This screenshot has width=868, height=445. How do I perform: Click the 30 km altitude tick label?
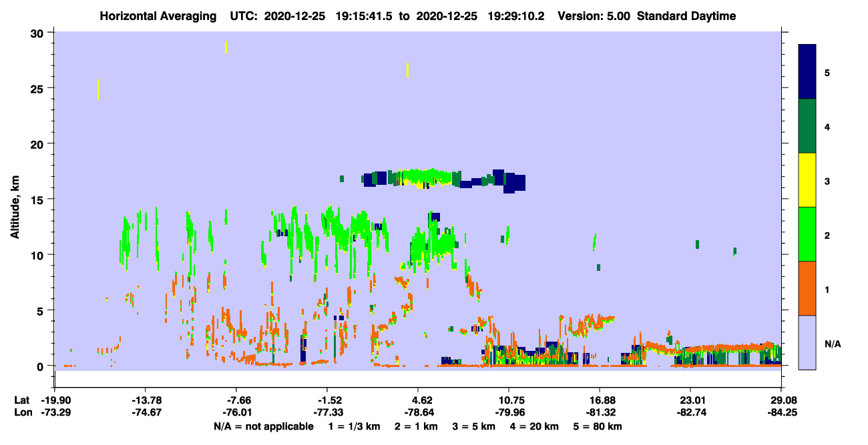pos(38,33)
